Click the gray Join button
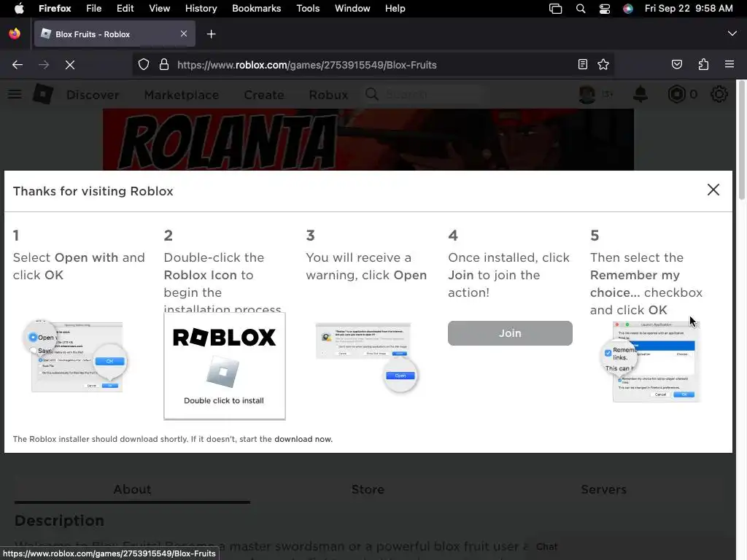 click(510, 333)
